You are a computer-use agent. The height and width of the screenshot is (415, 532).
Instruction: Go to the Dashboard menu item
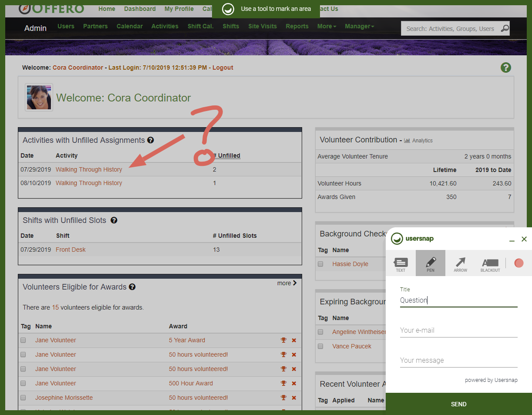pos(140,8)
